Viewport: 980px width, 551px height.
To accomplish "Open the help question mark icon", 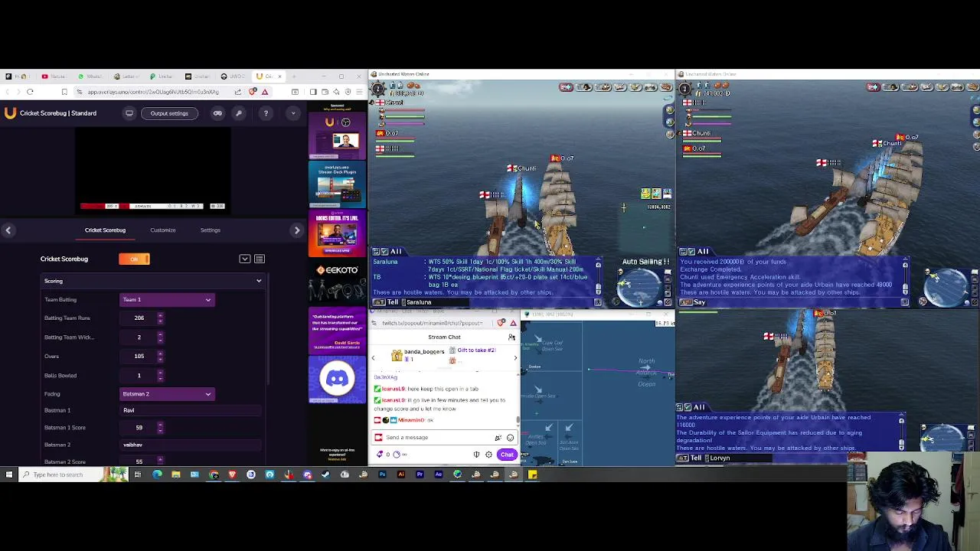I will coord(266,113).
